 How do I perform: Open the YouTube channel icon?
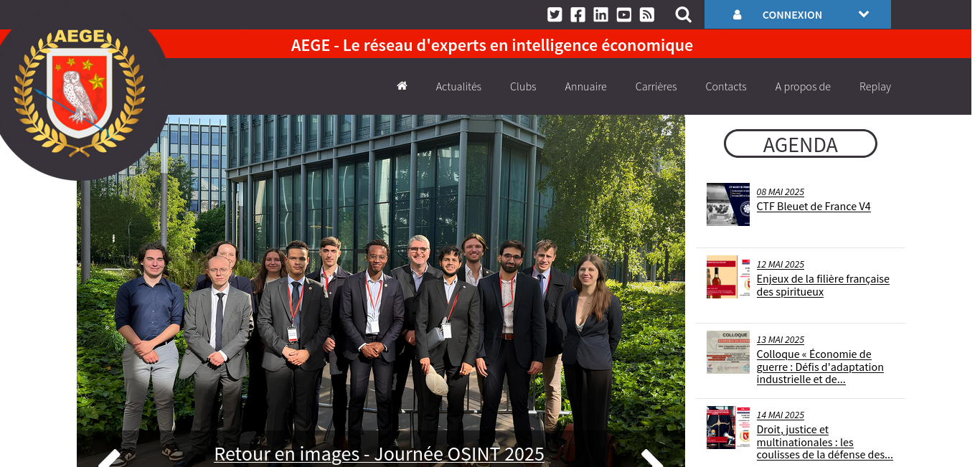point(623,14)
